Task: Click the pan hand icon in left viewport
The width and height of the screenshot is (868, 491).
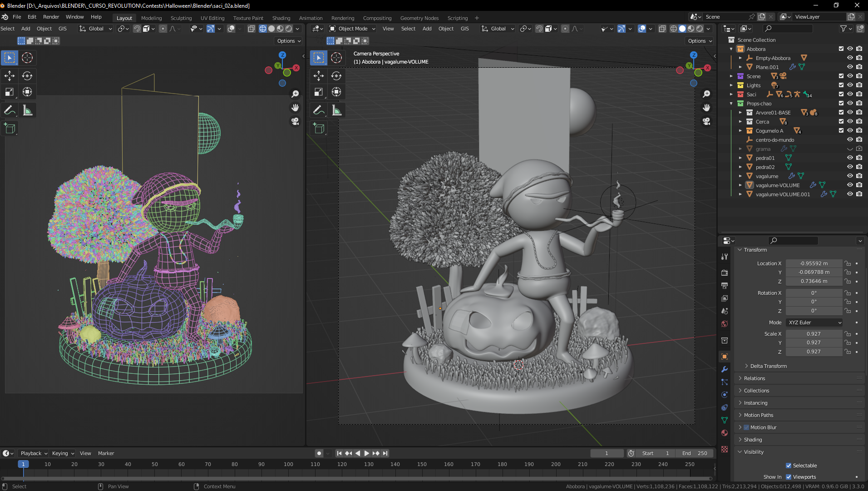Action: click(295, 108)
